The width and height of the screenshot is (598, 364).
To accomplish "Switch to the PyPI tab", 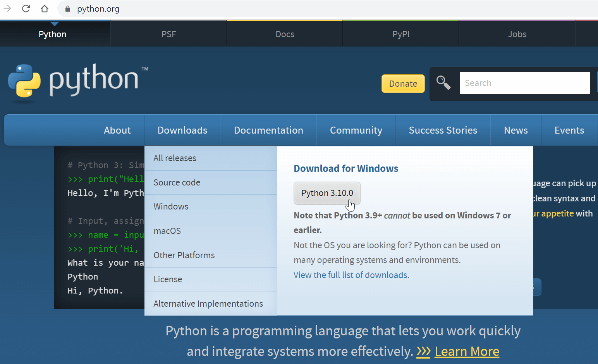I will click(x=401, y=34).
